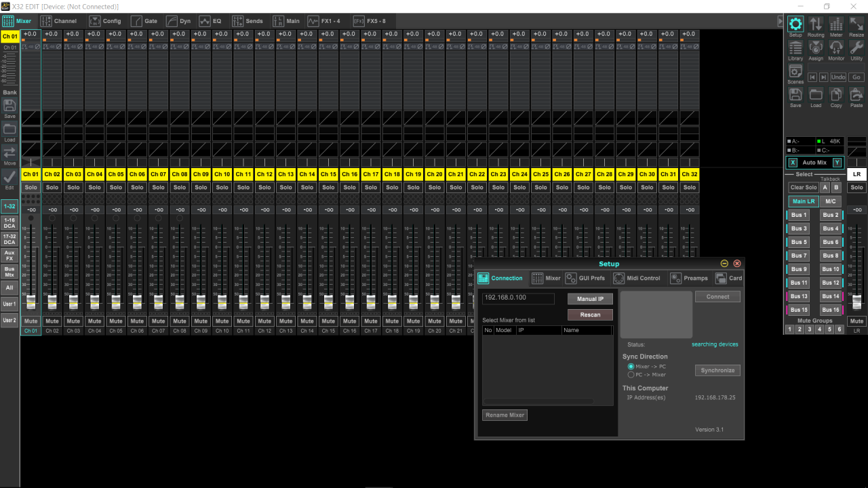Select the Bus 7 send button
Screen dimensions: 868x488
click(x=799, y=256)
